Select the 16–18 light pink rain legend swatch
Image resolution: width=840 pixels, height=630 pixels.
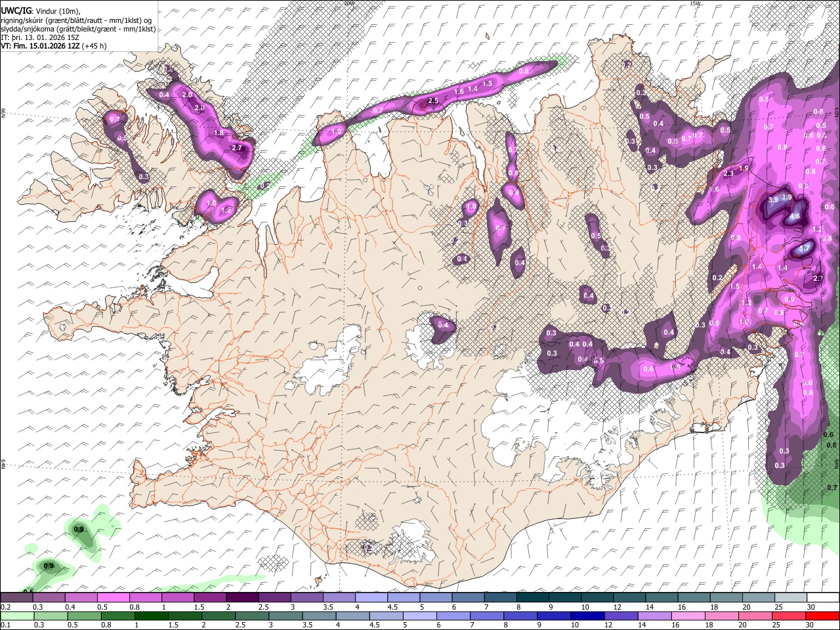688,616
